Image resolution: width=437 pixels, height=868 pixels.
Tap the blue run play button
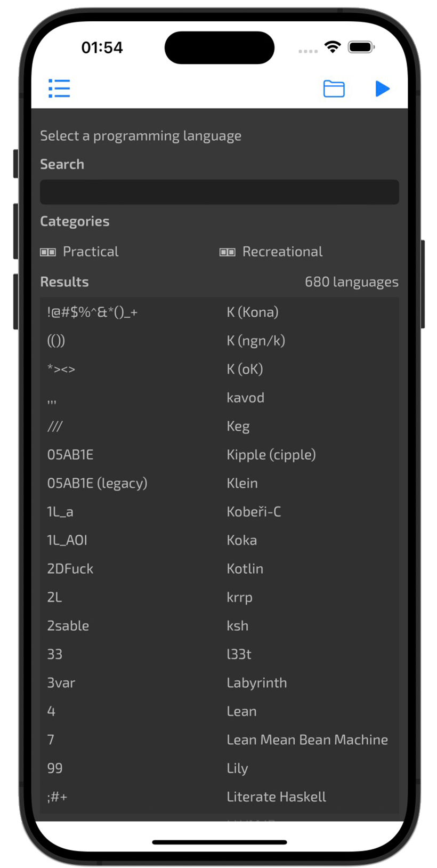coord(382,89)
